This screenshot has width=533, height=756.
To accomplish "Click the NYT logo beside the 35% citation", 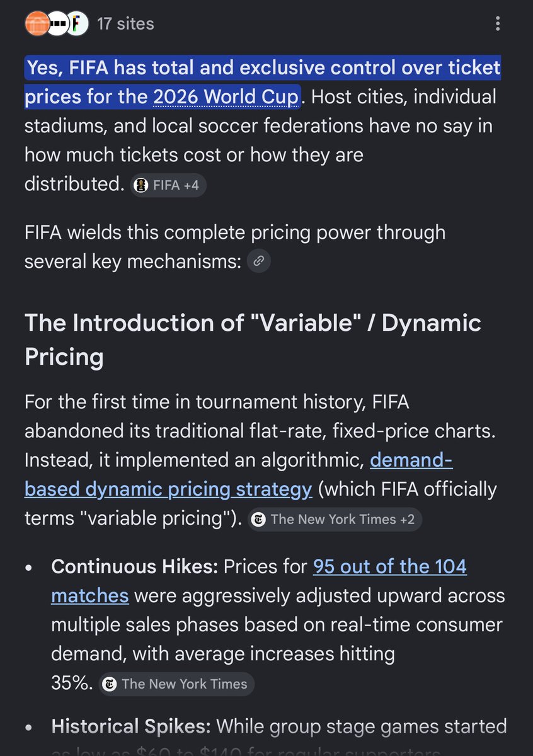I will [x=110, y=684].
